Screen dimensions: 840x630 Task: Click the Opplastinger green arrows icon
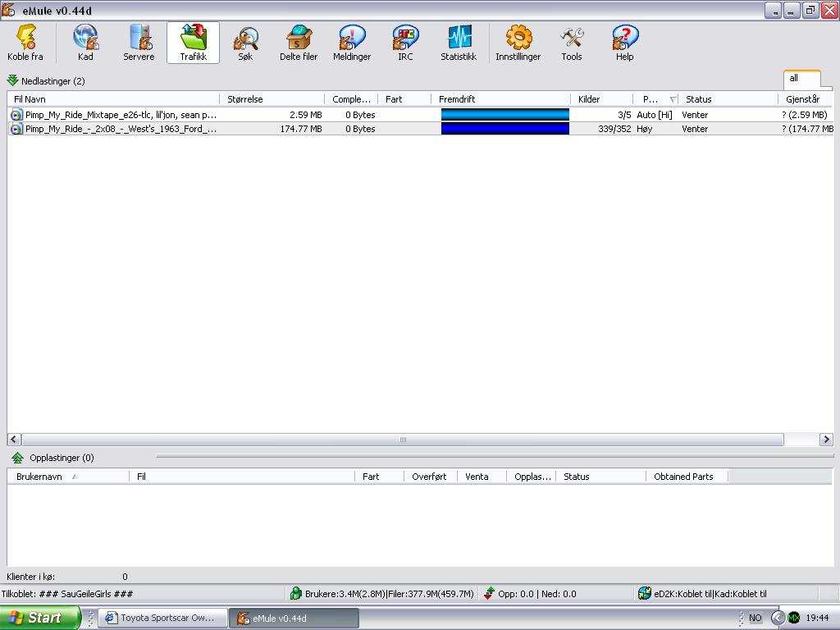[x=18, y=458]
